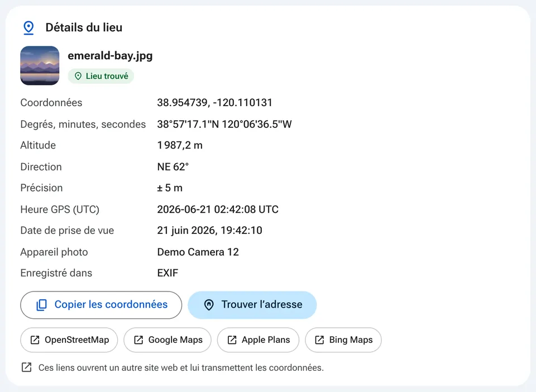
Task: Click the external link icon beside Ces liens note
Action: coord(26,367)
